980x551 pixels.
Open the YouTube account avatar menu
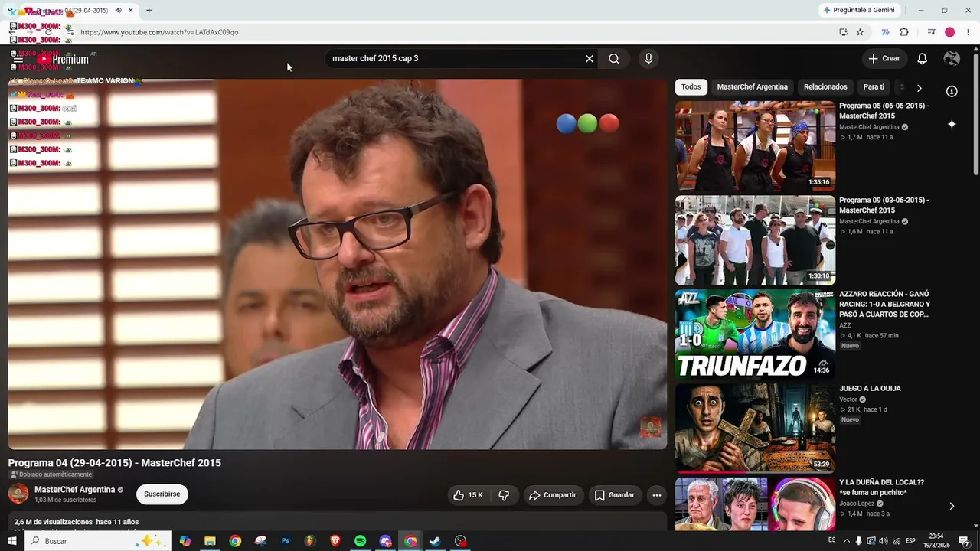point(952,59)
